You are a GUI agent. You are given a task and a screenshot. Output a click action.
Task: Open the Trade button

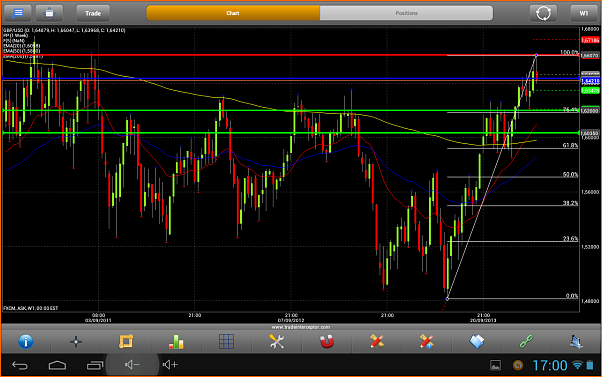point(93,13)
